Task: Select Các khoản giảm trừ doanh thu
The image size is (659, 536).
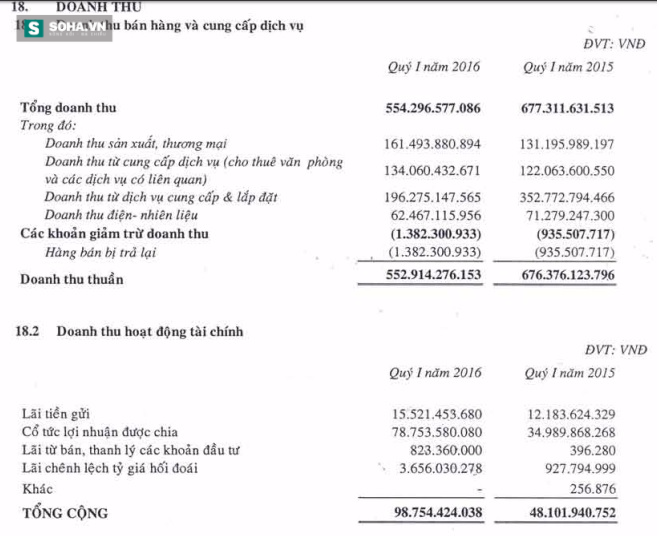Action: 114,233
